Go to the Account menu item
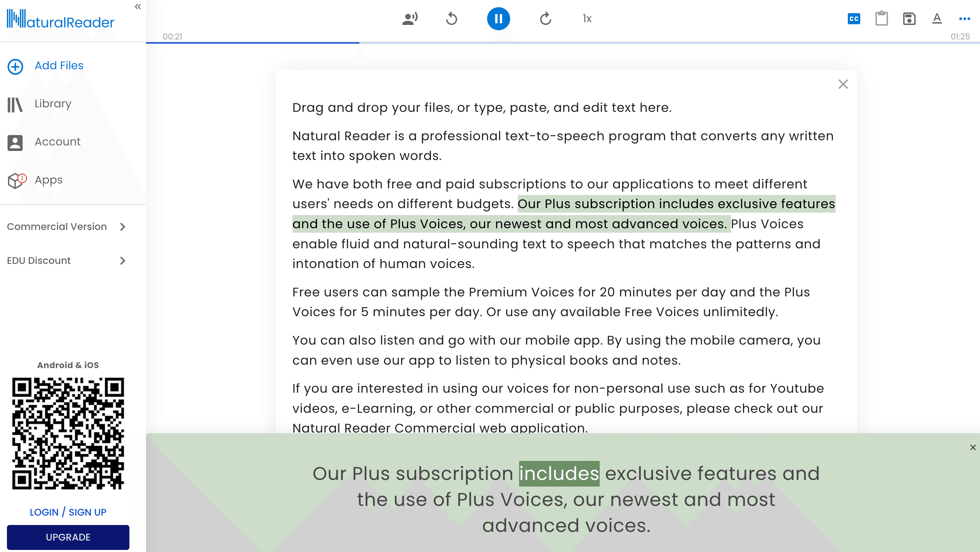Image resolution: width=980 pixels, height=552 pixels. 57,142
